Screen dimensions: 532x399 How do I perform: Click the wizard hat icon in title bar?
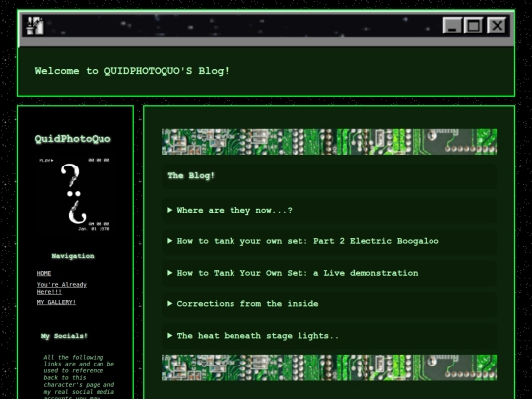[x=35, y=26]
